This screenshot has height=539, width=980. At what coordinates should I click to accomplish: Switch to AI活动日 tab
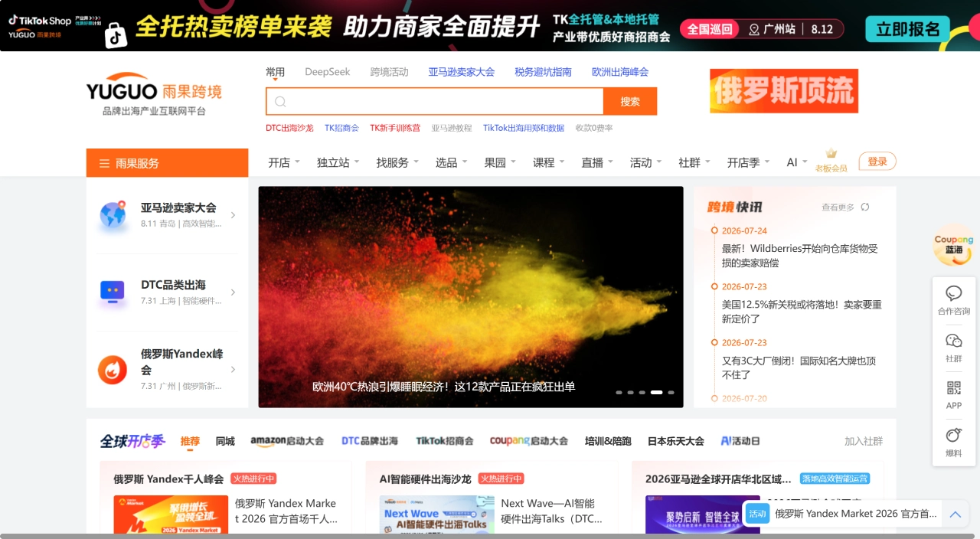pyautogui.click(x=740, y=441)
